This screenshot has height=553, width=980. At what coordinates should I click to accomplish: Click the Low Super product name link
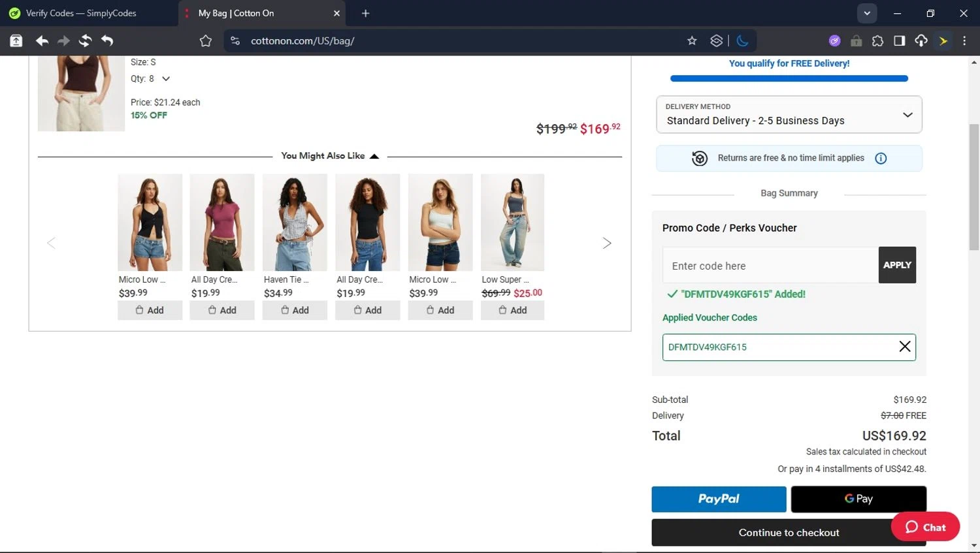pyautogui.click(x=505, y=279)
